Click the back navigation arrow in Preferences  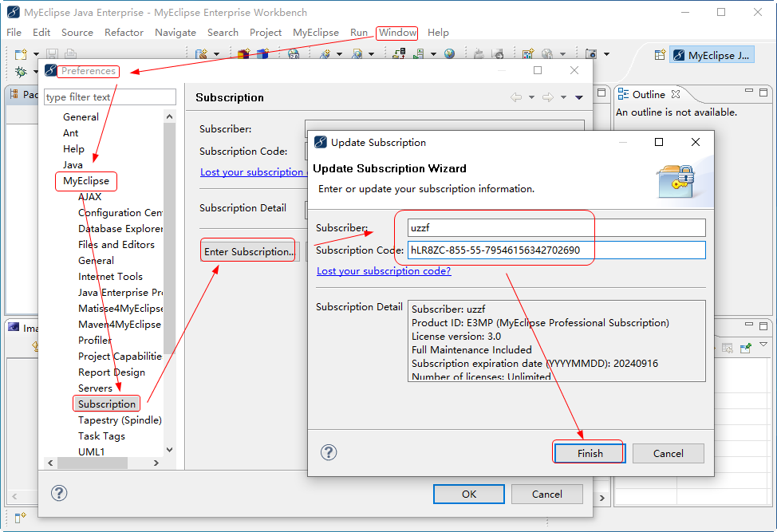pos(516,97)
